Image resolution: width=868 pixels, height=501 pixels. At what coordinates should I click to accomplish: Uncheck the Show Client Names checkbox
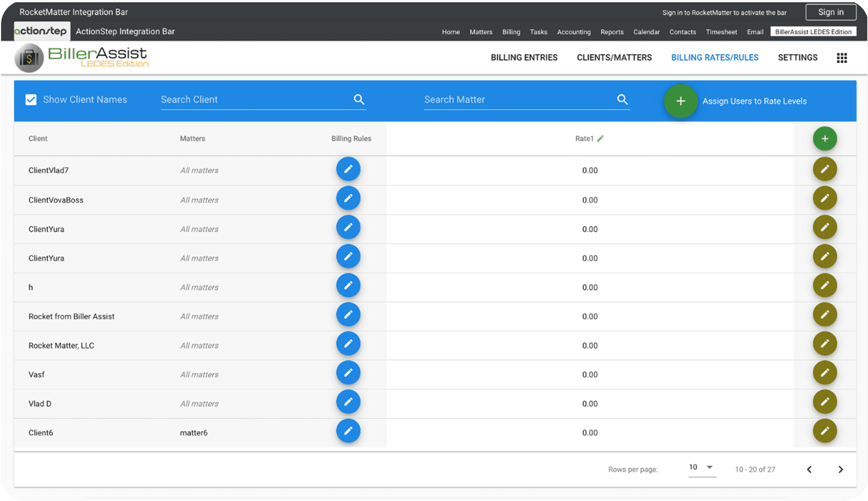pos(31,100)
